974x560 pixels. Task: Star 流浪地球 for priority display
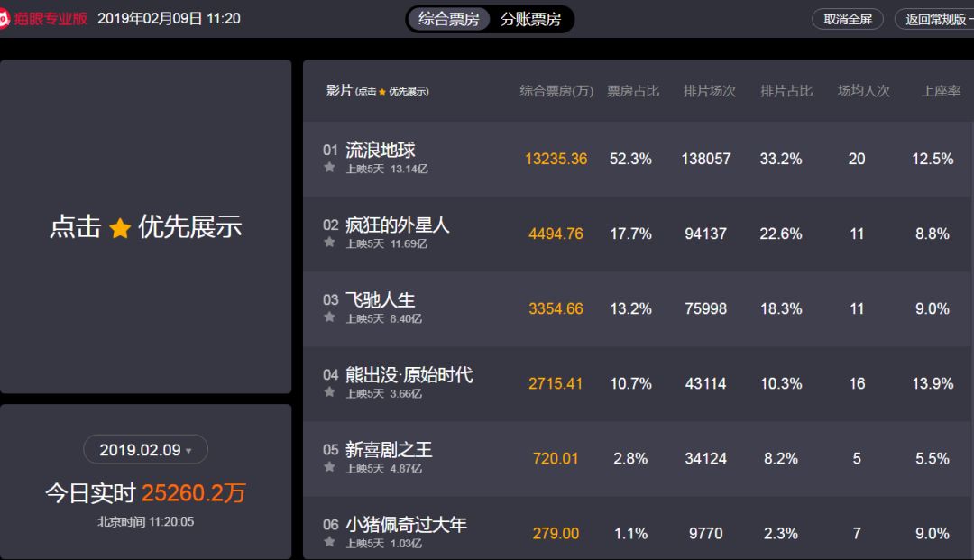[x=330, y=167]
